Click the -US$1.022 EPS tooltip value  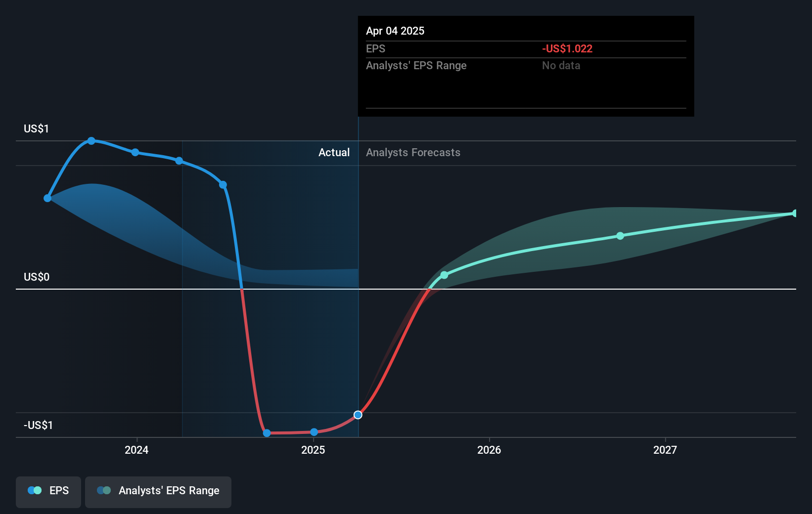tap(567, 48)
